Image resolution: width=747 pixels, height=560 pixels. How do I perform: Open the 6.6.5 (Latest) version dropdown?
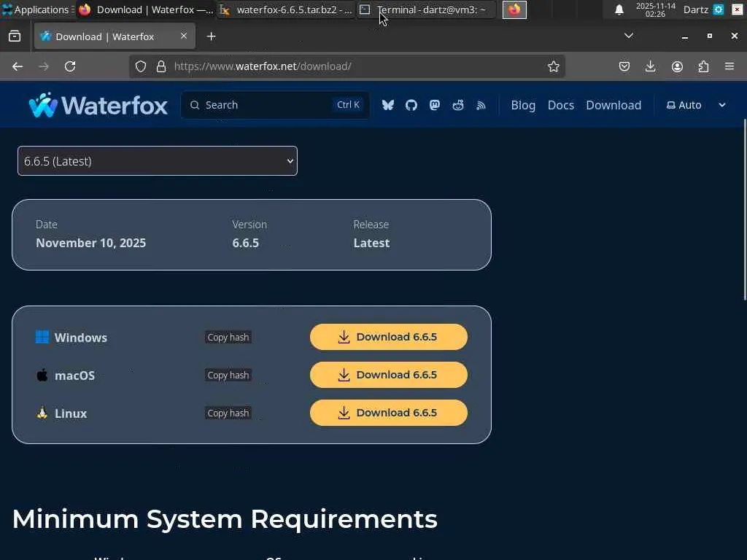pos(158,161)
